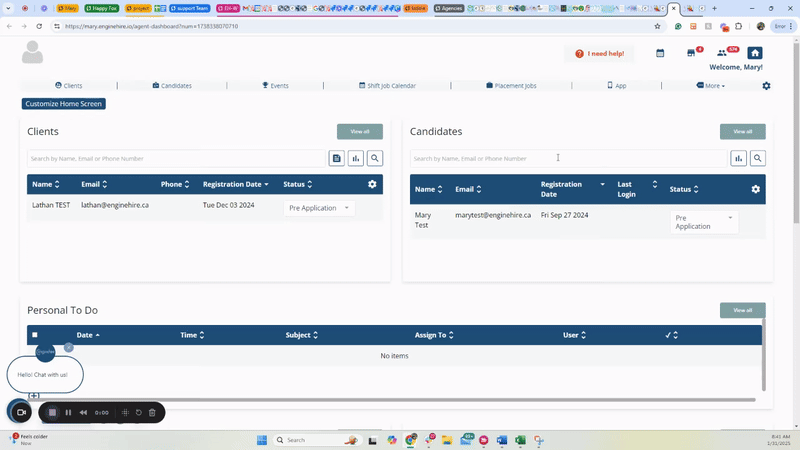Open the settings gear beside More menu
The height and width of the screenshot is (450, 800).
pyautogui.click(x=766, y=86)
